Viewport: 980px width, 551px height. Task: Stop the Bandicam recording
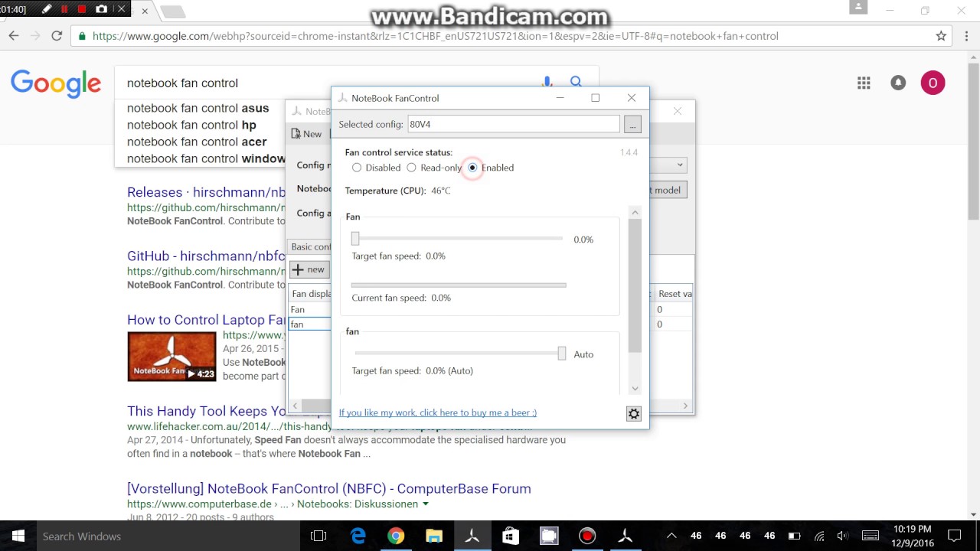(x=82, y=9)
